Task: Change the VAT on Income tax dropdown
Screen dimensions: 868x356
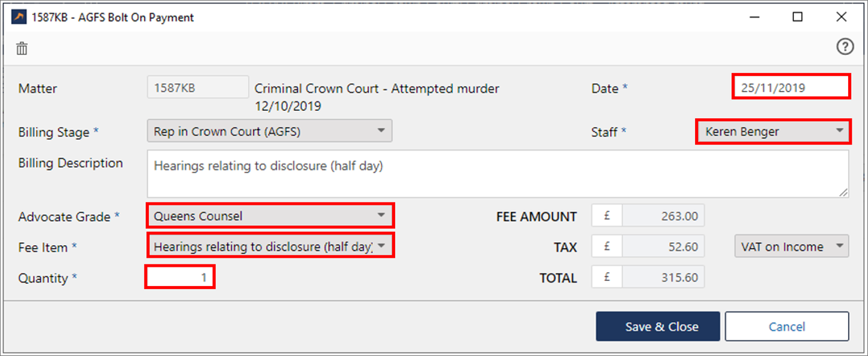Action: (x=791, y=246)
